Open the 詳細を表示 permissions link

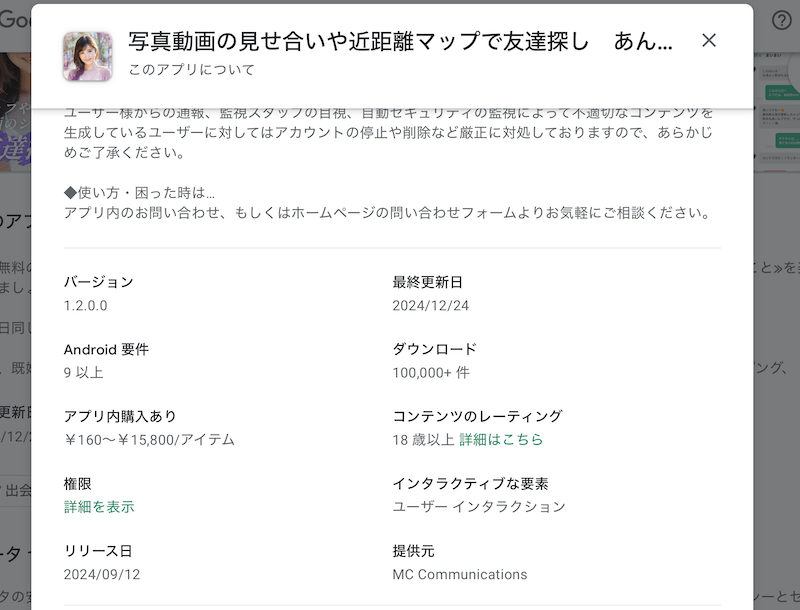point(99,506)
